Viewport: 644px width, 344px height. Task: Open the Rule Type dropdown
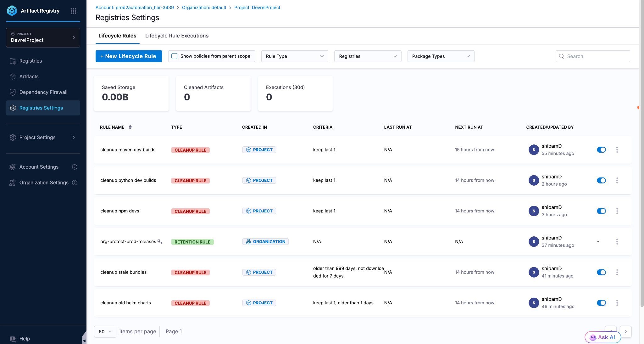[295, 56]
